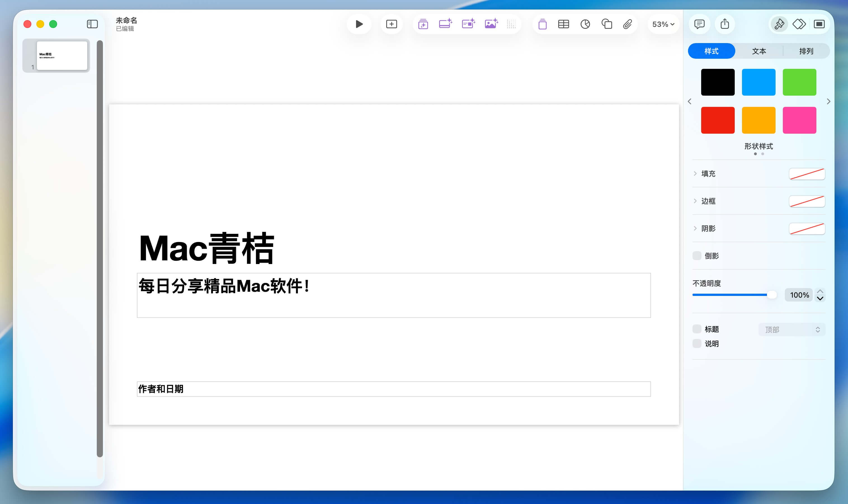
Task: Expand the 阴影 shadow section
Action: tap(695, 228)
